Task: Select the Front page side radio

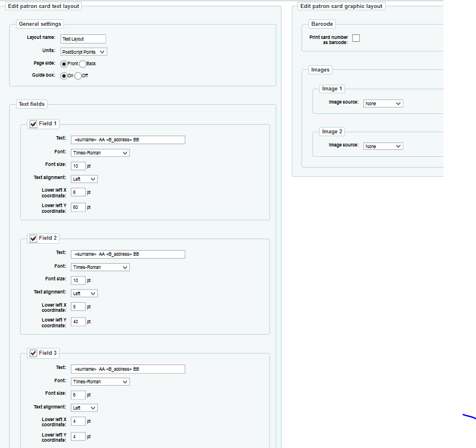Action: coord(64,64)
